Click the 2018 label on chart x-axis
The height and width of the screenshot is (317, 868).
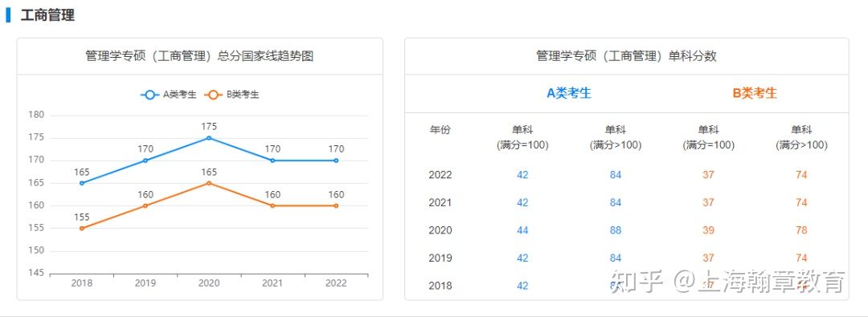[x=82, y=283]
